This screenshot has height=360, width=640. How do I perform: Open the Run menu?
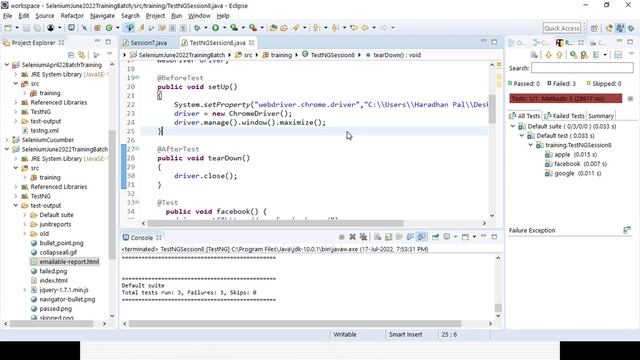(176, 16)
